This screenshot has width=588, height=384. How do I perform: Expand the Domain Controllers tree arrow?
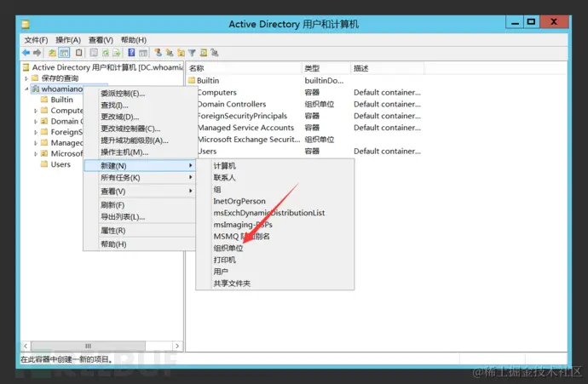point(36,122)
